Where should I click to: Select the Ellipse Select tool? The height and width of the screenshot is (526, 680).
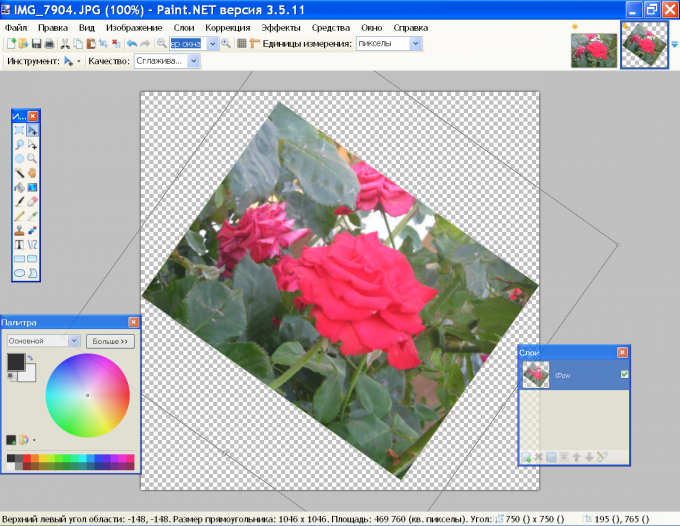[x=19, y=159]
